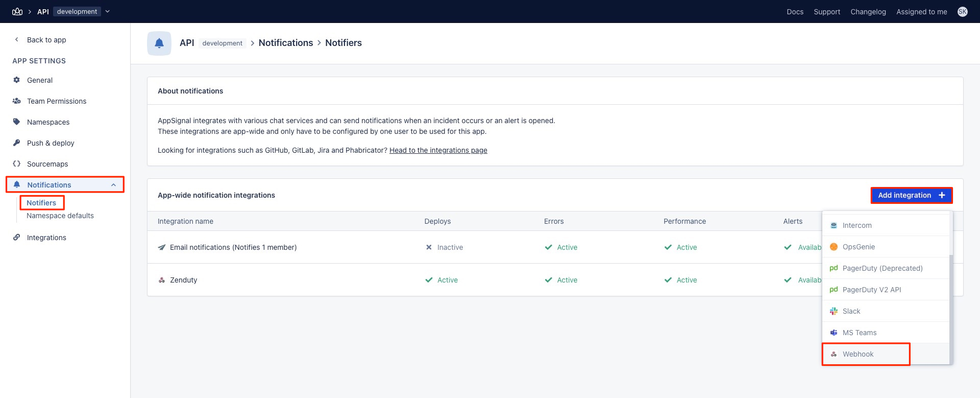This screenshot has width=980, height=398.
Task: Go to Back to app
Action: pos(46,40)
